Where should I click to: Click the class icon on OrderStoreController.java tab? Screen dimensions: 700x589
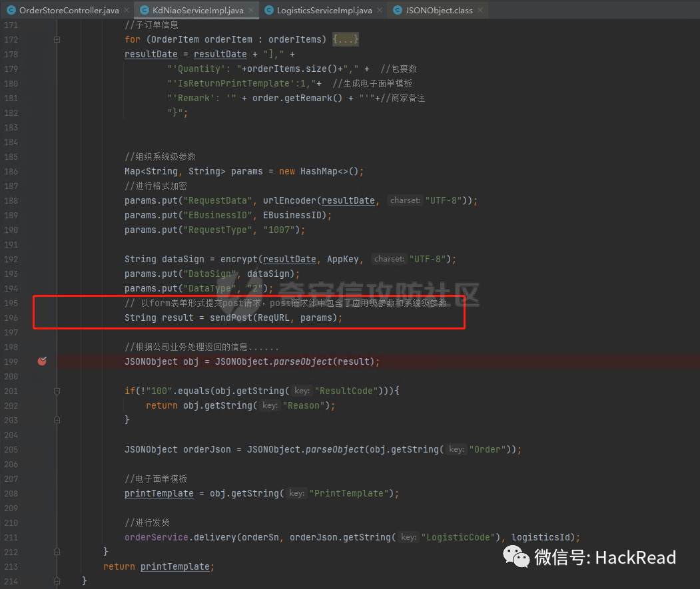(x=11, y=10)
